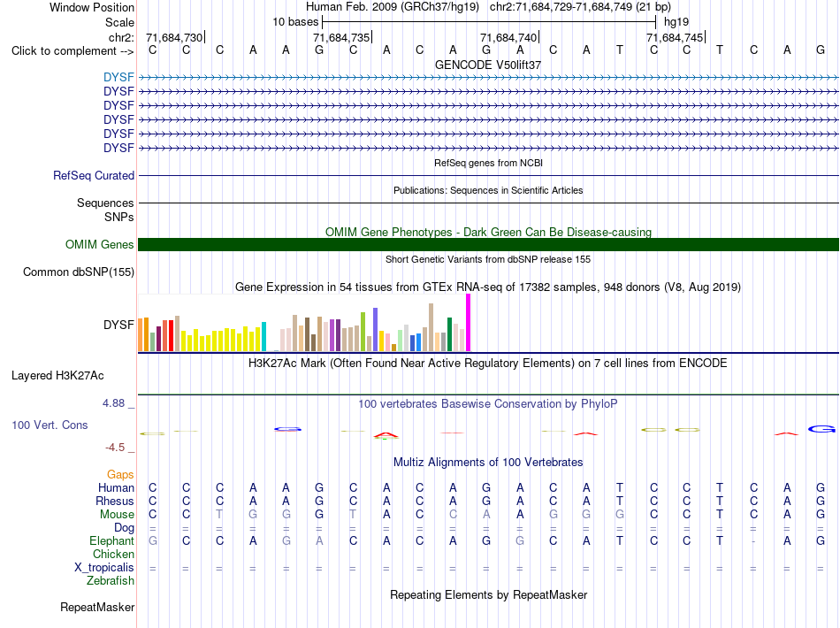
Task: Click the blue G conservation logo at far right
Action: (821, 429)
